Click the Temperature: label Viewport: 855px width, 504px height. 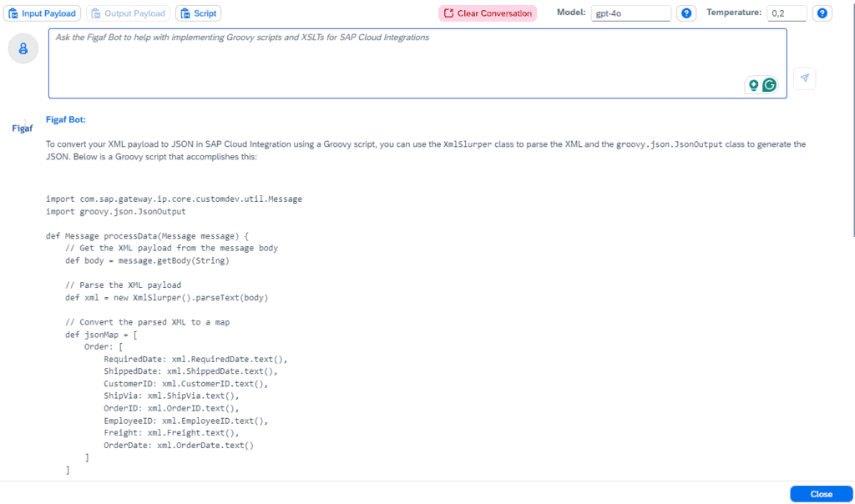tap(734, 12)
